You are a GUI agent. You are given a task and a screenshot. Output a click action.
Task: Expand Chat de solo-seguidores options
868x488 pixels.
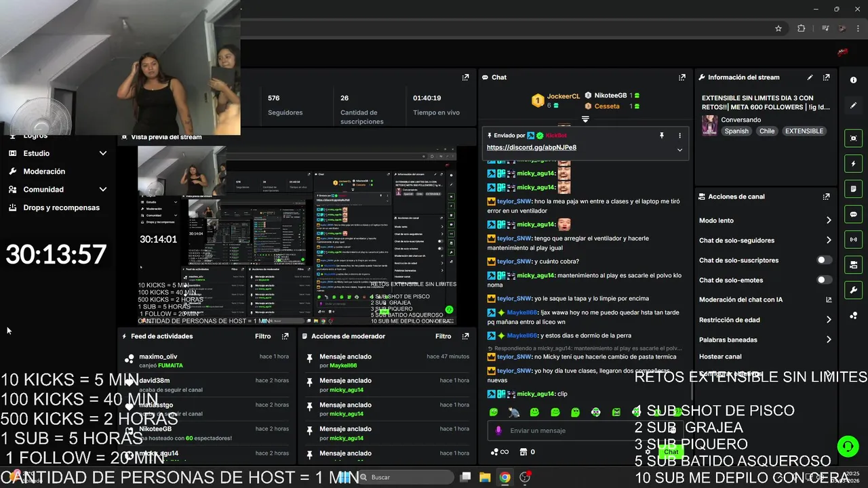[x=828, y=240]
